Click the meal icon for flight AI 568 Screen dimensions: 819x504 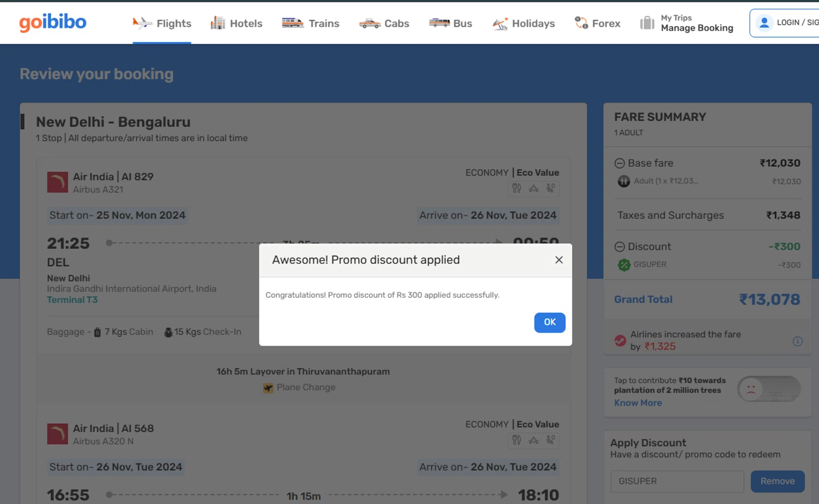pyautogui.click(x=517, y=440)
